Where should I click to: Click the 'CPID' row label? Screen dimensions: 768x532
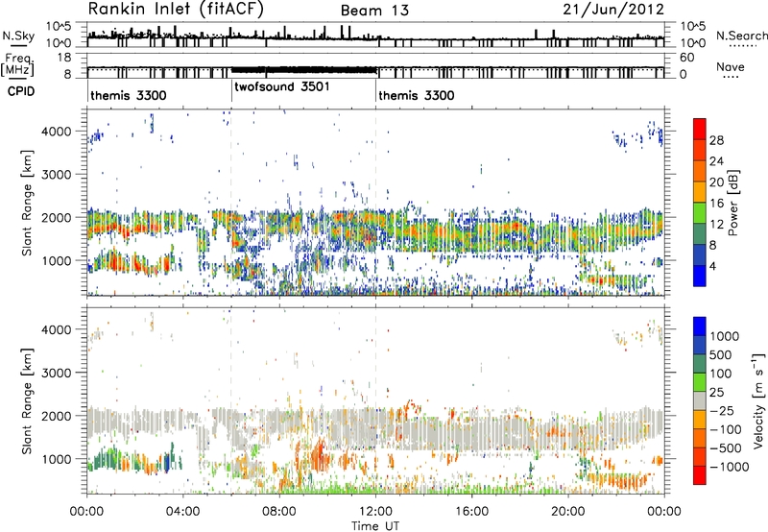(x=20, y=91)
